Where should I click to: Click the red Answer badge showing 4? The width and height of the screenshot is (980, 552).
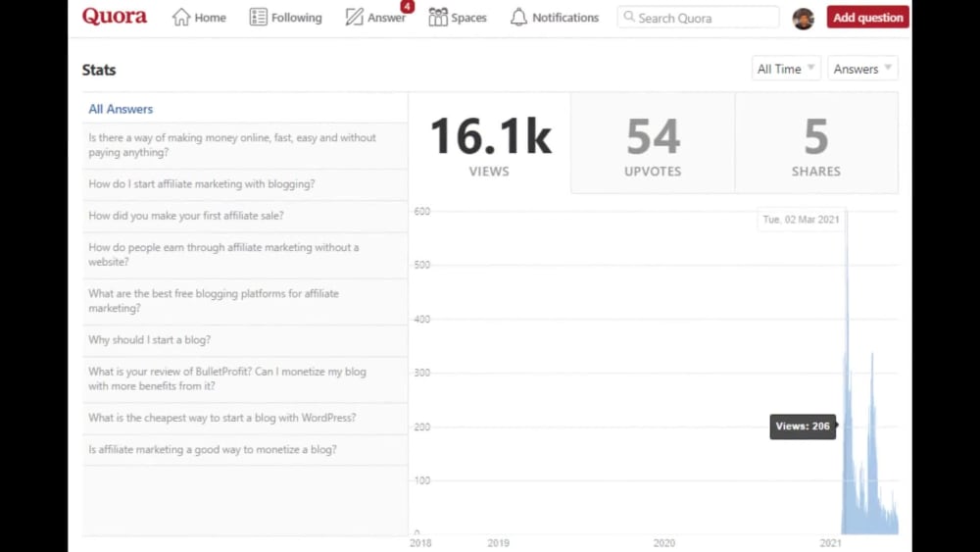coord(408,6)
